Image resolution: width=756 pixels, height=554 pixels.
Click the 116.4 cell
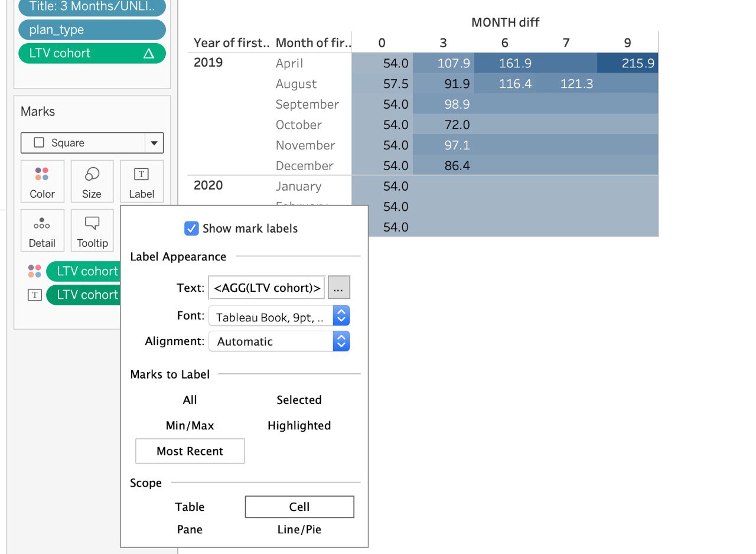[504, 84]
